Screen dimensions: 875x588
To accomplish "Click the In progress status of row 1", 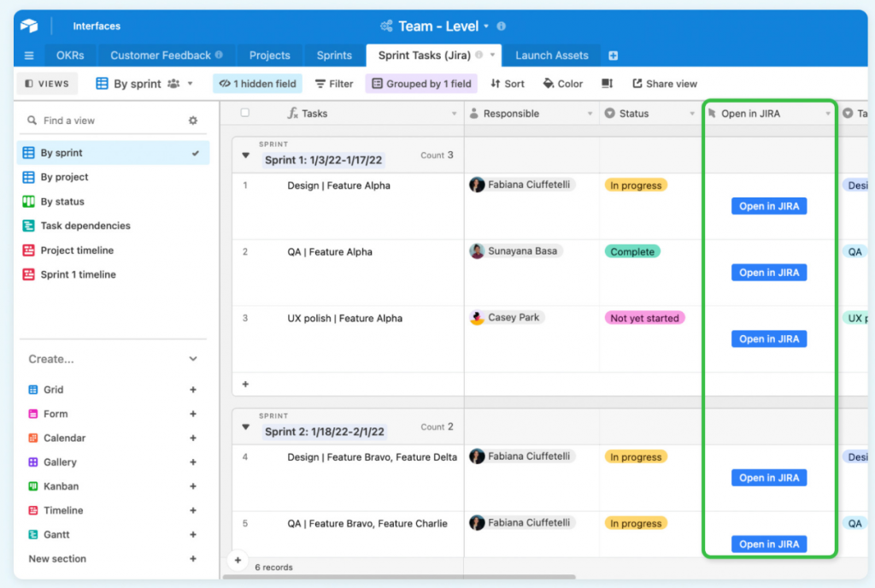I will tap(636, 185).
